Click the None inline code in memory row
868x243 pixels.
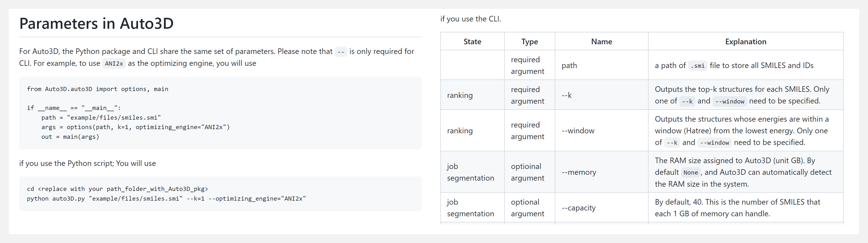click(x=691, y=172)
